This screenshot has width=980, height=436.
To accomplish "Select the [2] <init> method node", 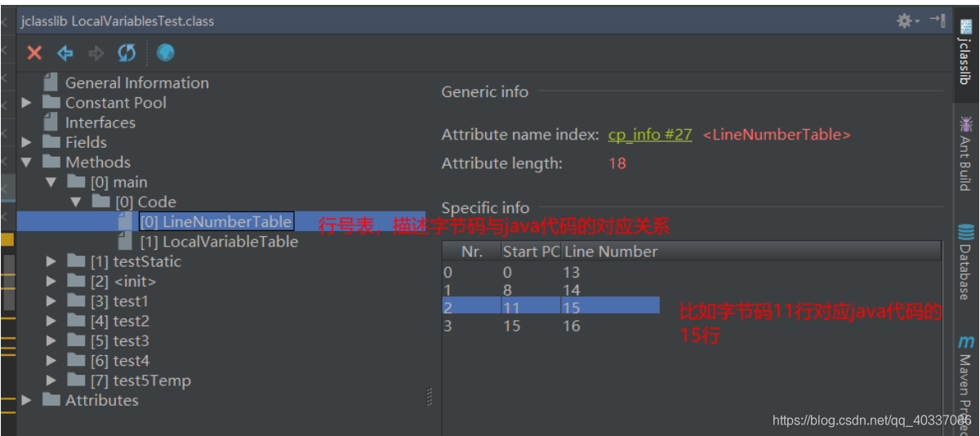I will [122, 281].
